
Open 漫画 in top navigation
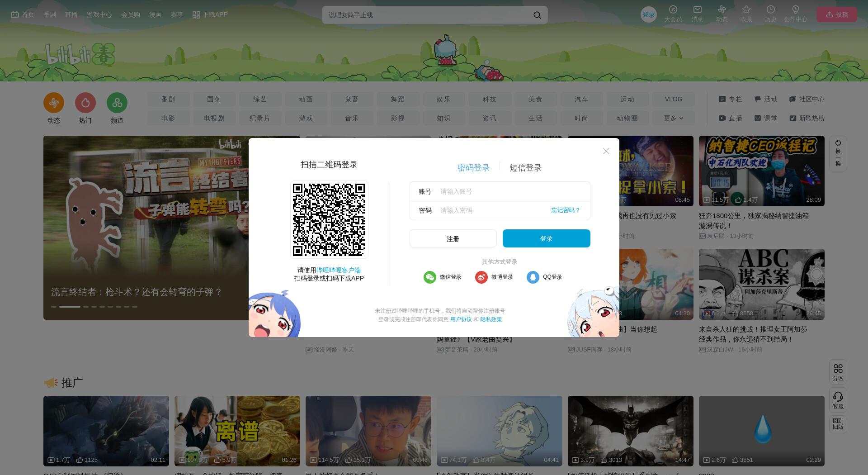pos(156,14)
